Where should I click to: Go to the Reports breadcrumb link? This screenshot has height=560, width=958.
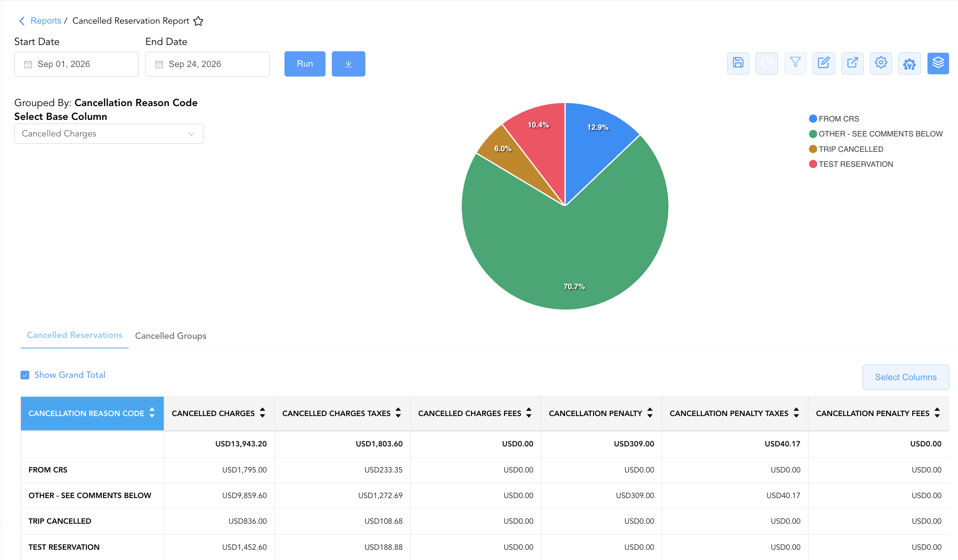[46, 21]
